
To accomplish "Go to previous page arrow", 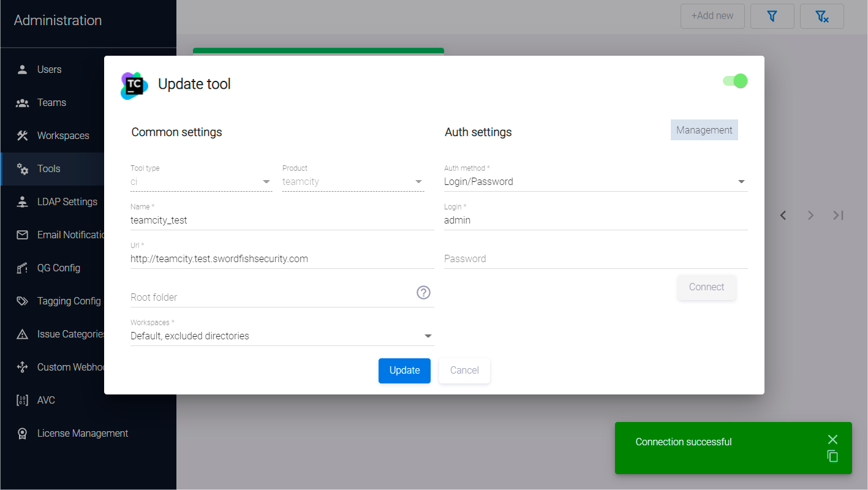I will pyautogui.click(x=783, y=215).
